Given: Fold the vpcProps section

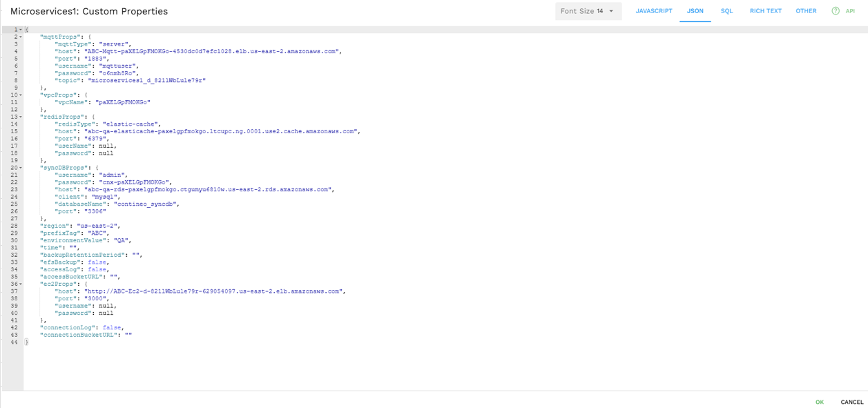Looking at the screenshot, I should point(21,95).
